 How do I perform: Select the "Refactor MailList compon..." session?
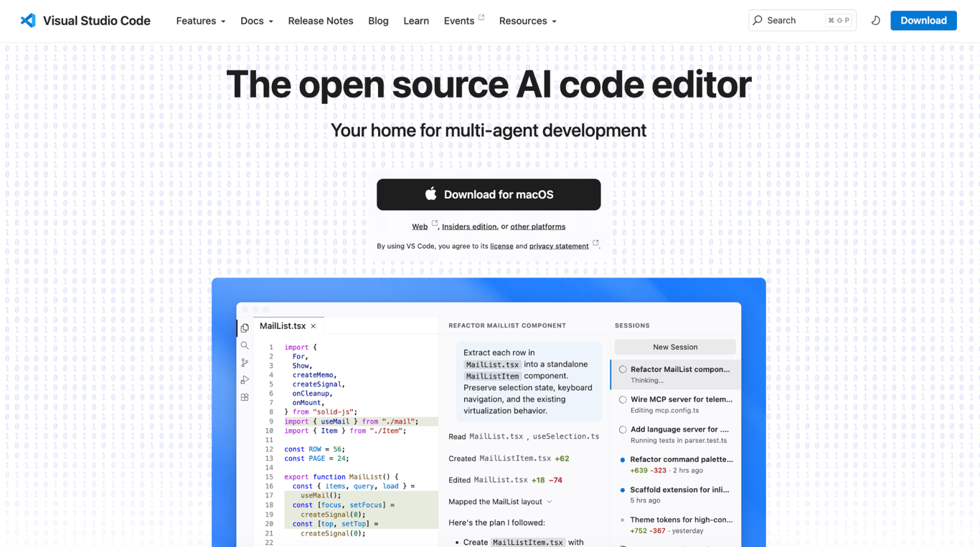pyautogui.click(x=676, y=374)
